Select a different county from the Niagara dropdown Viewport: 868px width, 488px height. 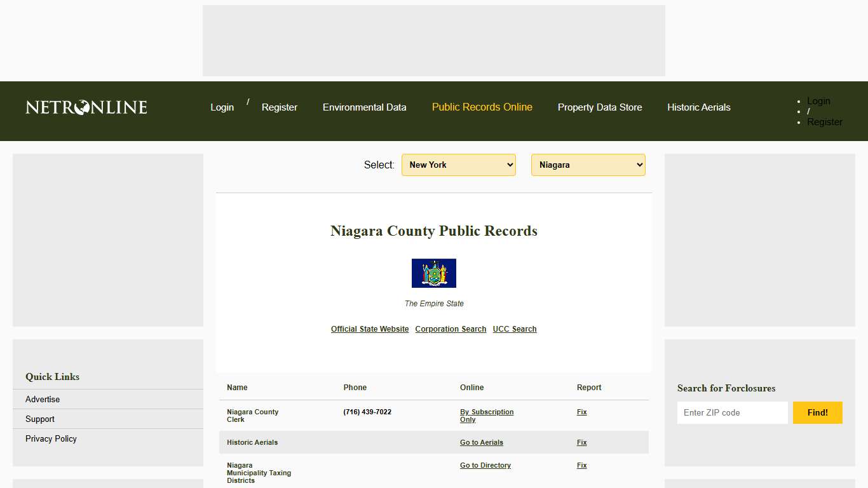(587, 165)
